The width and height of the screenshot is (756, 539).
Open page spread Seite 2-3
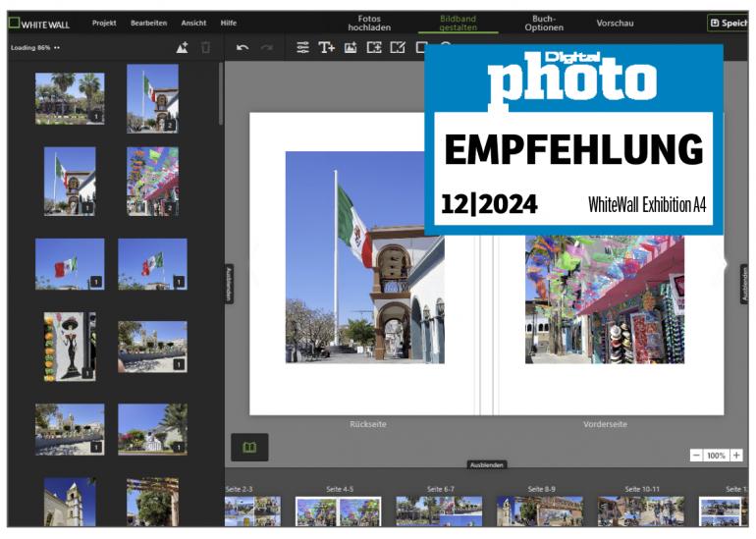(252, 511)
